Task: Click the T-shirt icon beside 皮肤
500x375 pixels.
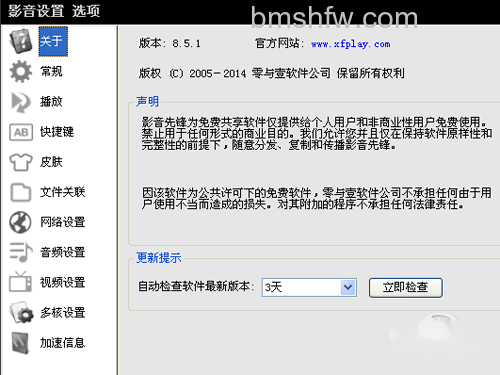Action: [21, 162]
